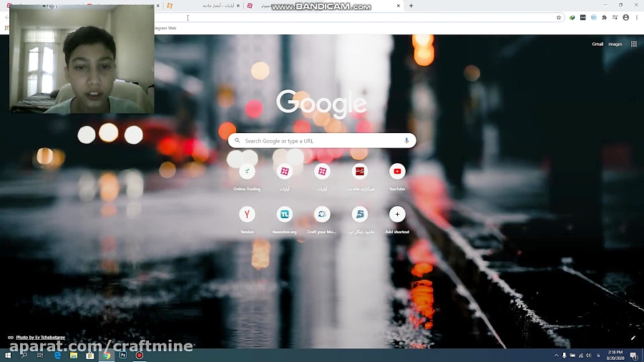Click the Google search box
The height and width of the screenshot is (362, 644).
tap(322, 141)
